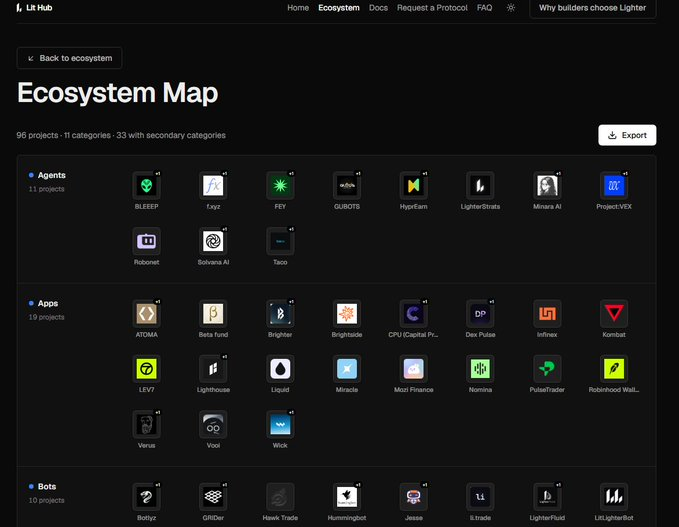679x527 pixels.
Task: Open the Vooi app icon
Action: tap(213, 424)
